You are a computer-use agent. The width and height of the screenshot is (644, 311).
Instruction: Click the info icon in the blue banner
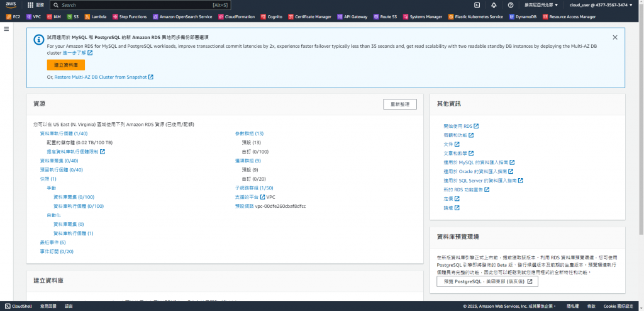pyautogui.click(x=38, y=40)
